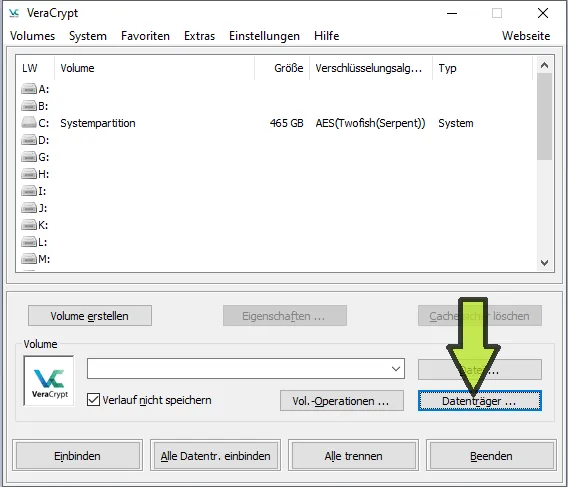Image resolution: width=568 pixels, height=487 pixels.
Task: Open the Hilfe menu
Action: click(327, 36)
